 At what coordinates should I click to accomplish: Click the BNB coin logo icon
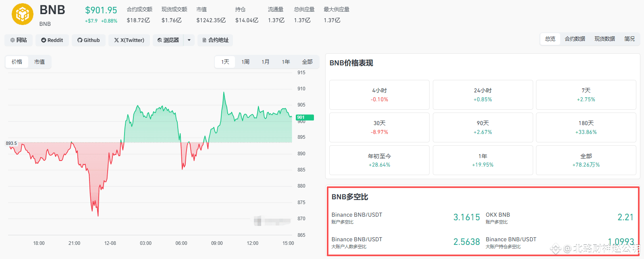(x=22, y=15)
